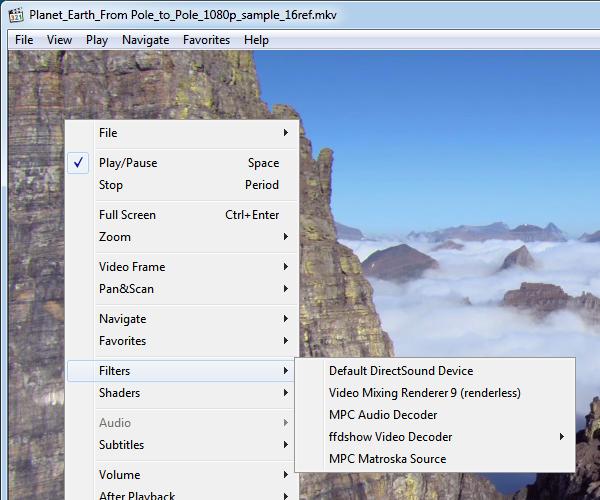Select the highlighted Filters entry
The height and width of the screenshot is (500, 600).
coord(182,371)
